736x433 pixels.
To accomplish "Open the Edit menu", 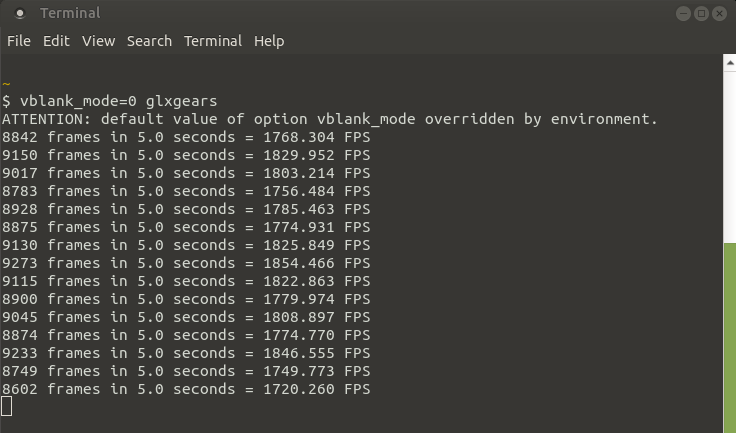I will (x=56, y=41).
